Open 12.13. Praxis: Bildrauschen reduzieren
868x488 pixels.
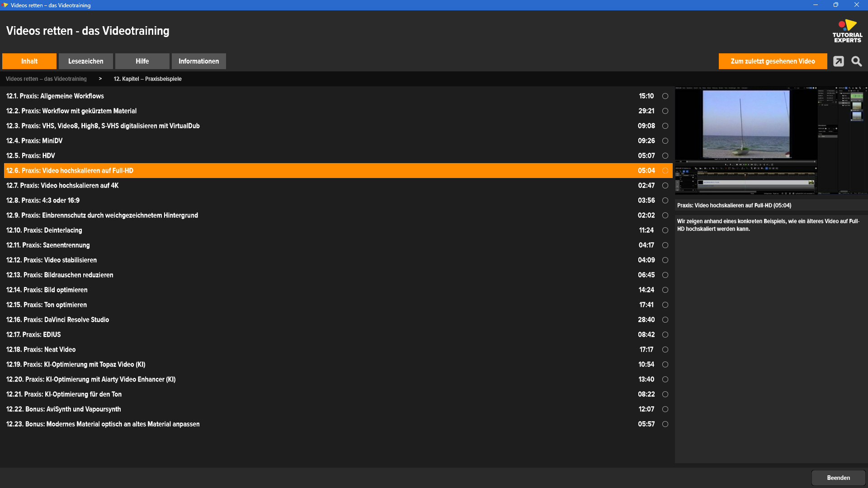338,275
